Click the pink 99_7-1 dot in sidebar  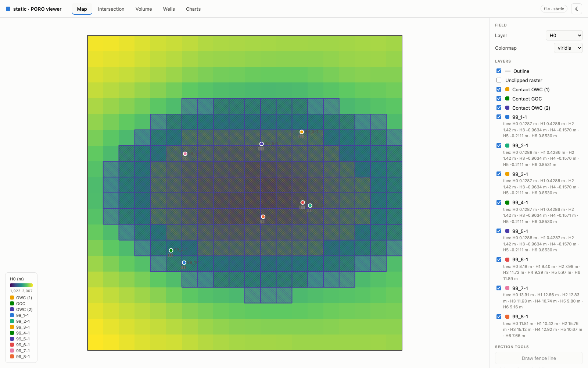(507, 288)
